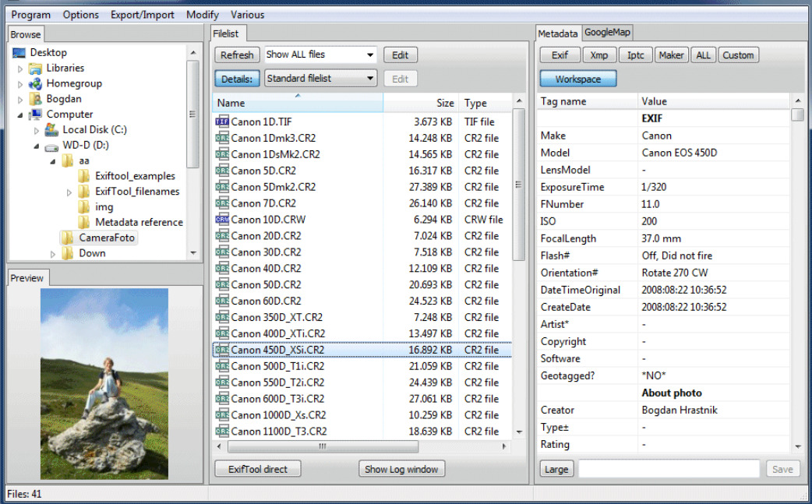Toggle the Details button in Filelist

[237, 79]
